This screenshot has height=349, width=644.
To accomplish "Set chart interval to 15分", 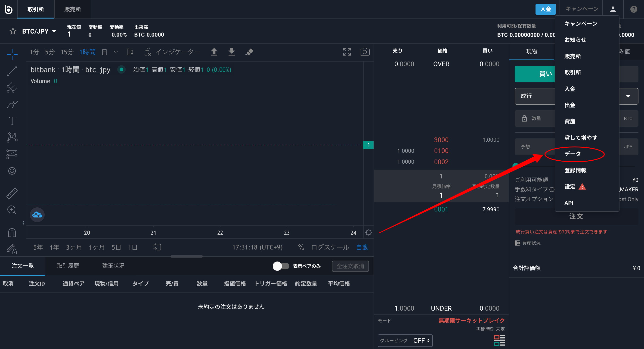I will 67,52.
